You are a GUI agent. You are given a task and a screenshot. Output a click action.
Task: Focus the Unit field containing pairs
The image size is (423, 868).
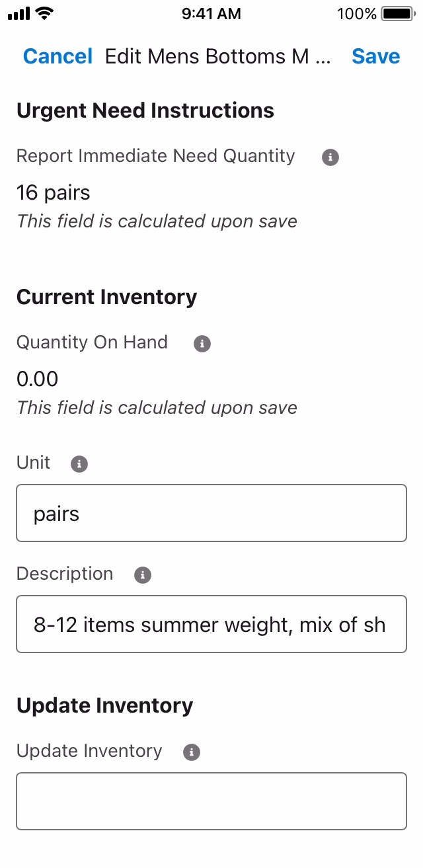tap(211, 513)
